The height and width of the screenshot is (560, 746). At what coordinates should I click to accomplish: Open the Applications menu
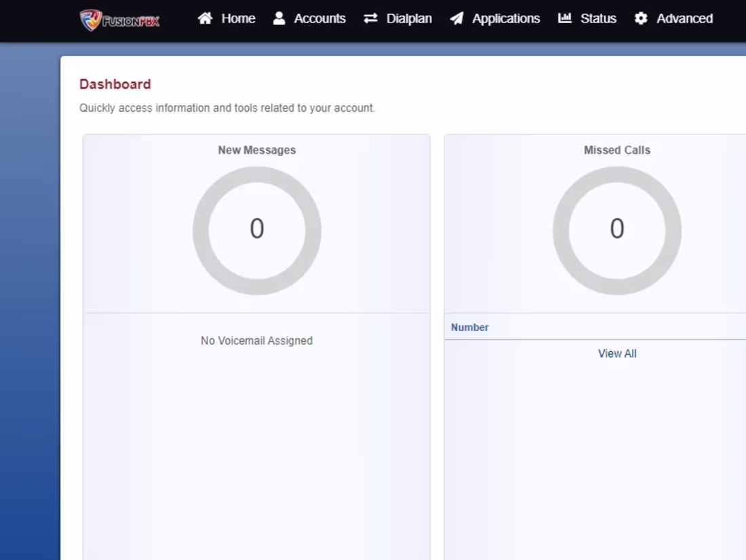pyautogui.click(x=506, y=18)
